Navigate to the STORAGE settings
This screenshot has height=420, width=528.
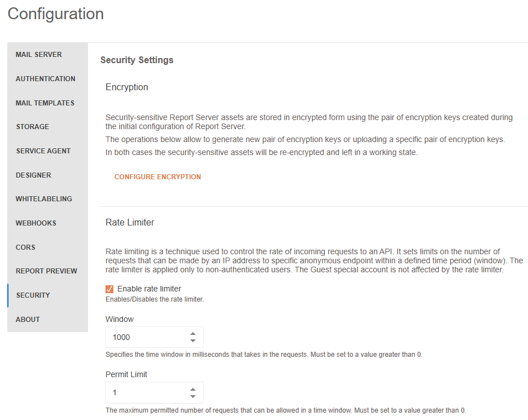pyautogui.click(x=31, y=126)
